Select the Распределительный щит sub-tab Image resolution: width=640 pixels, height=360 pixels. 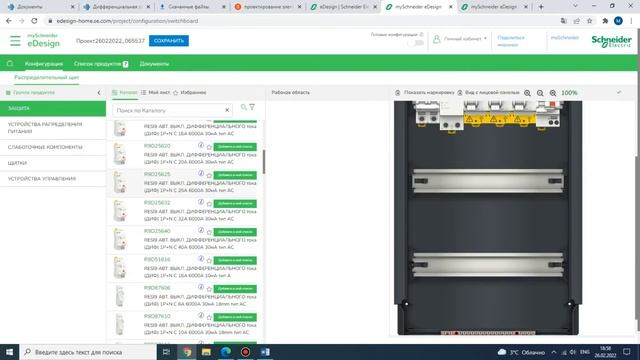click(47, 78)
